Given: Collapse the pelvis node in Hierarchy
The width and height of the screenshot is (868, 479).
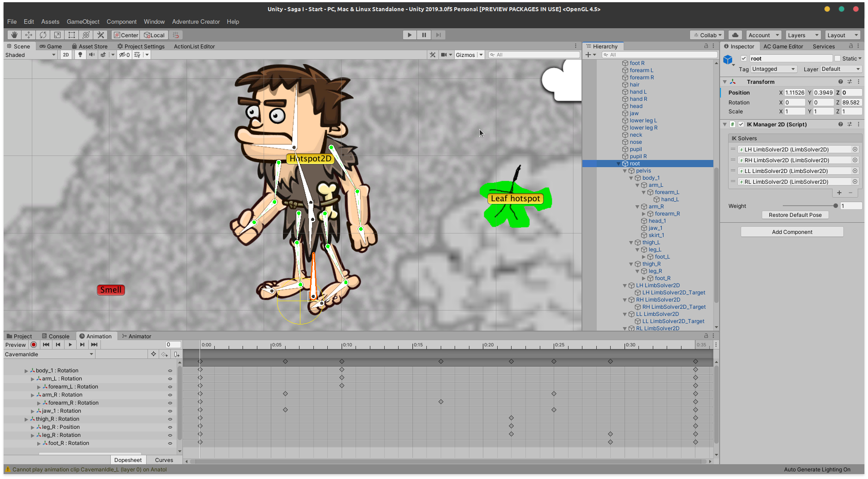Looking at the screenshot, I should click(x=625, y=171).
